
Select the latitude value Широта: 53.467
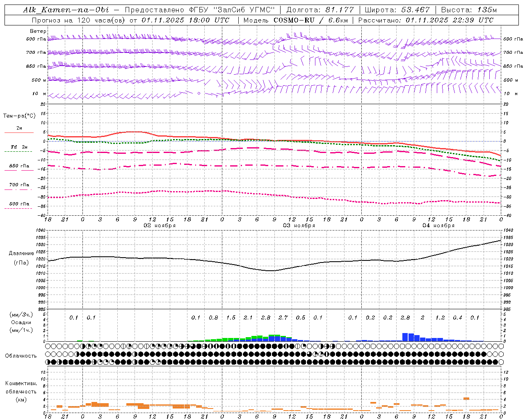397,10
